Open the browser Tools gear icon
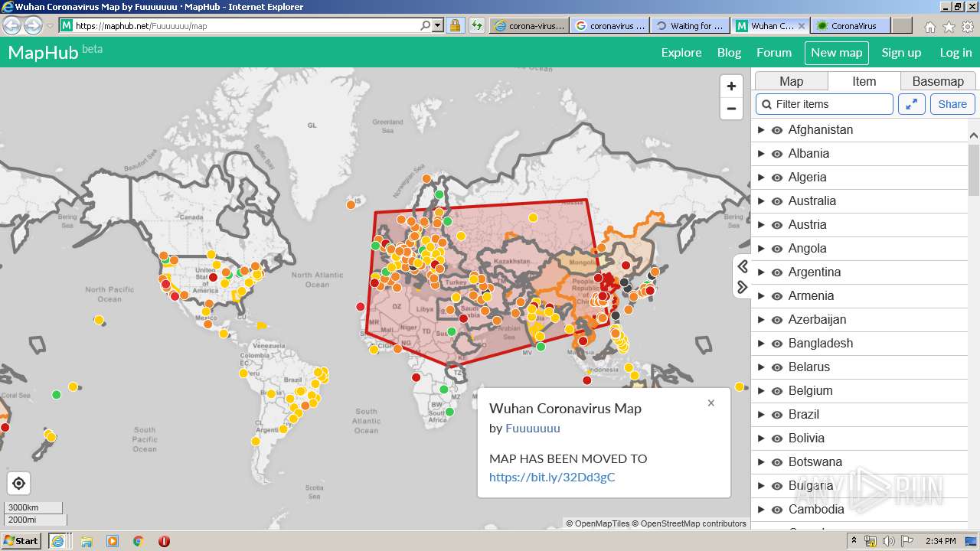This screenshot has height=551, width=980. point(968,27)
